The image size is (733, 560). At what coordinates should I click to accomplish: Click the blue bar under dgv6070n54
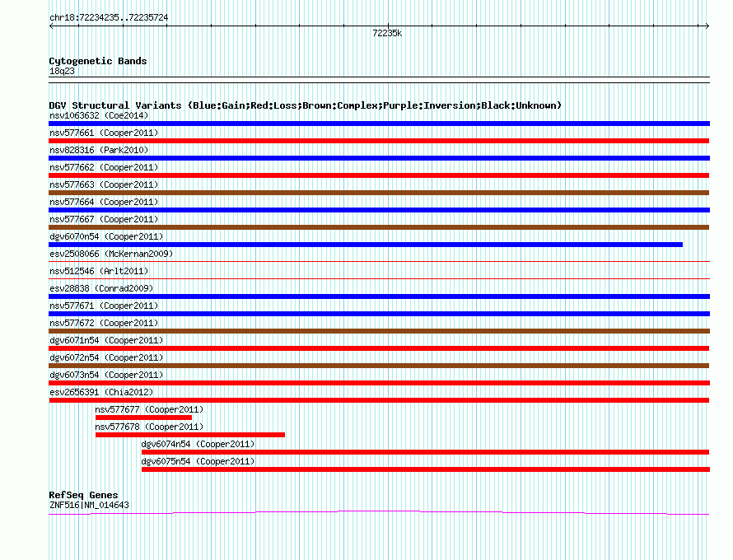[x=366, y=245]
